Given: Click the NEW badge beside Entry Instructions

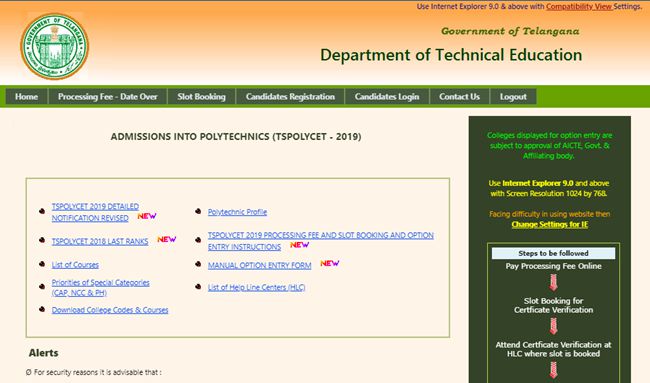Looking at the screenshot, I should point(299,245).
